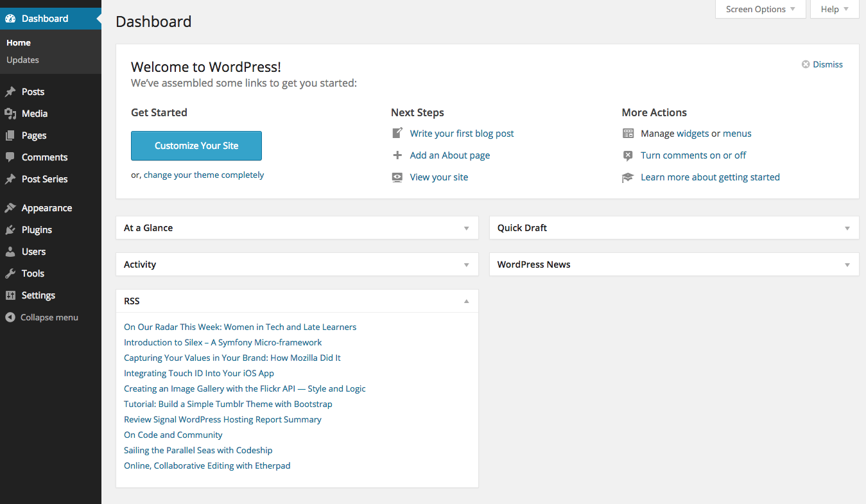Open the Pages menu
Image resolution: width=866 pixels, height=504 pixels.
(51, 135)
